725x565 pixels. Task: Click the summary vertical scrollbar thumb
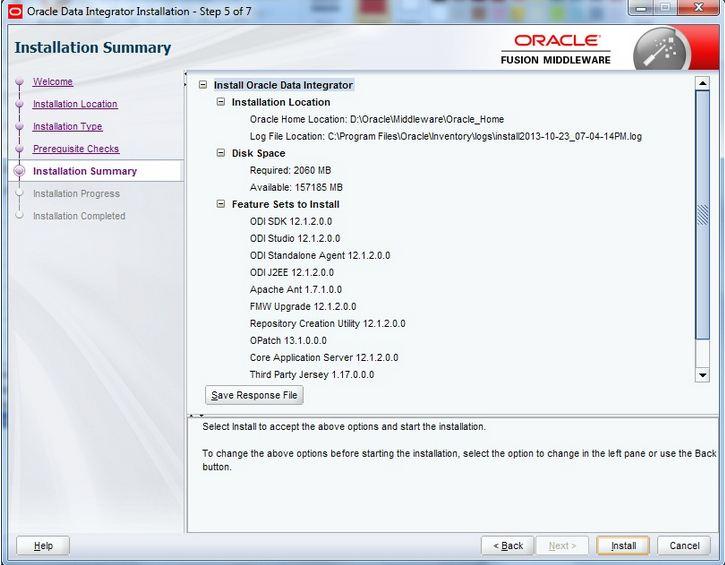tap(702, 215)
